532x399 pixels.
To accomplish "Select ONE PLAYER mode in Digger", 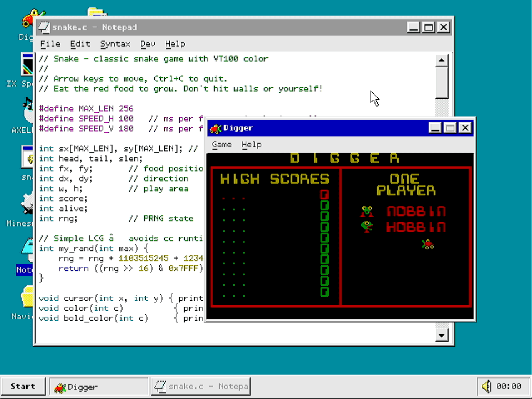I will [x=405, y=184].
